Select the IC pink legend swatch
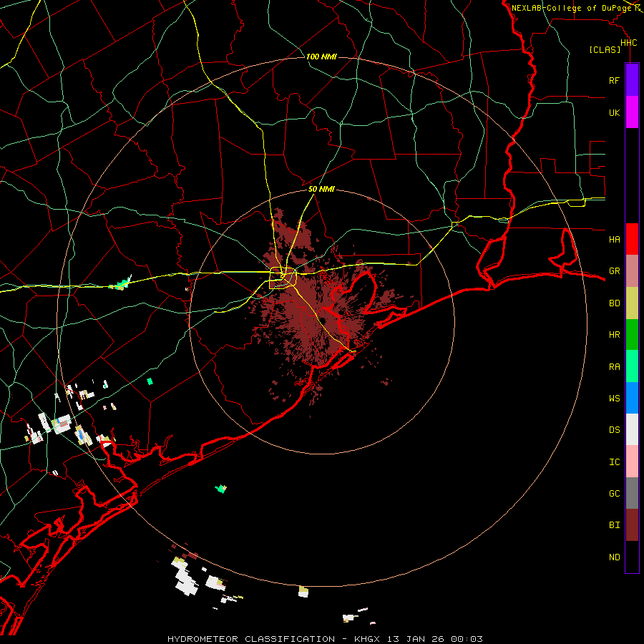The width and height of the screenshot is (644, 644). point(632,462)
